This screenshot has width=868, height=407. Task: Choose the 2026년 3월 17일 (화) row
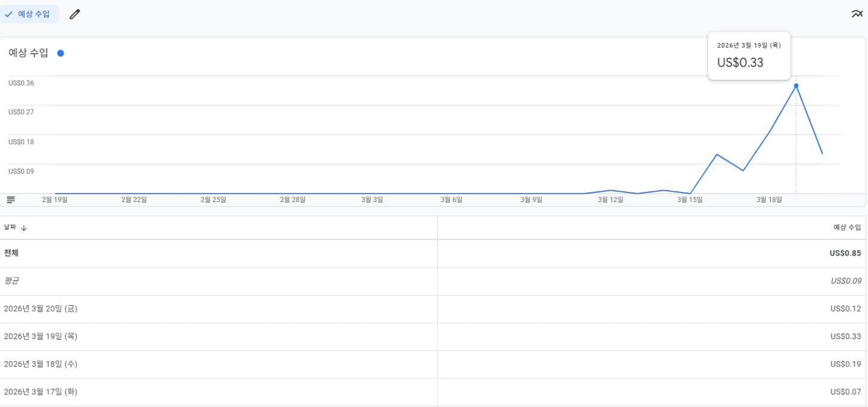[41, 392]
